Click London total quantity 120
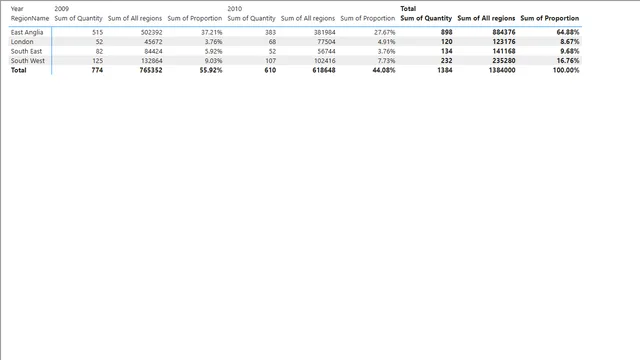The width and height of the screenshot is (640, 360). pos(447,42)
